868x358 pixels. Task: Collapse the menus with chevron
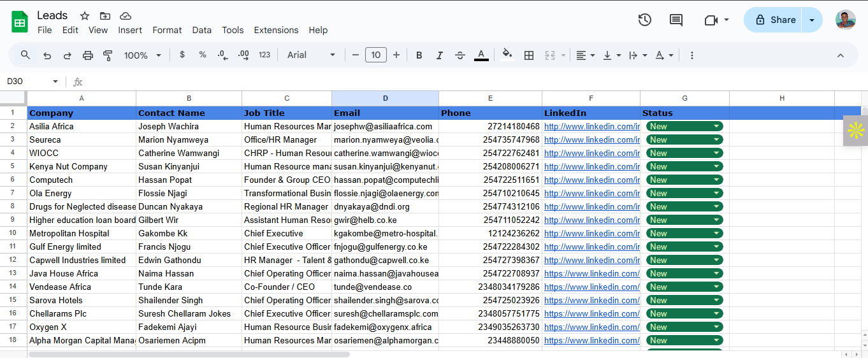pos(841,55)
